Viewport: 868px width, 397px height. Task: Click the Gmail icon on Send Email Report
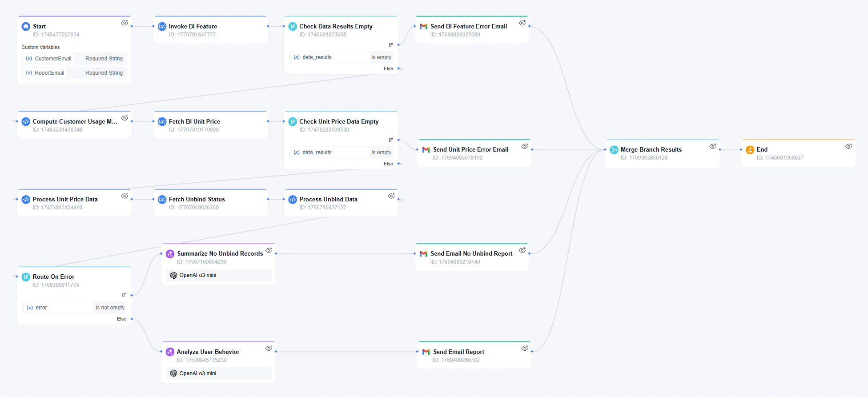tap(426, 352)
